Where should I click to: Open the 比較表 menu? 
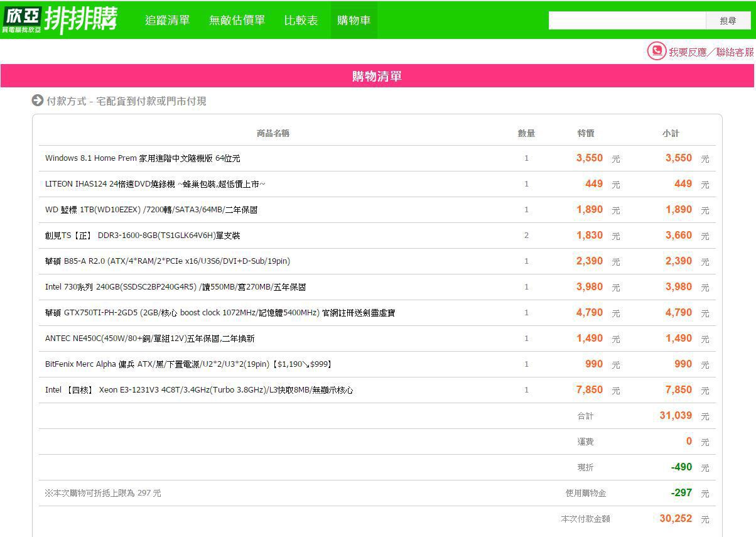tap(301, 20)
